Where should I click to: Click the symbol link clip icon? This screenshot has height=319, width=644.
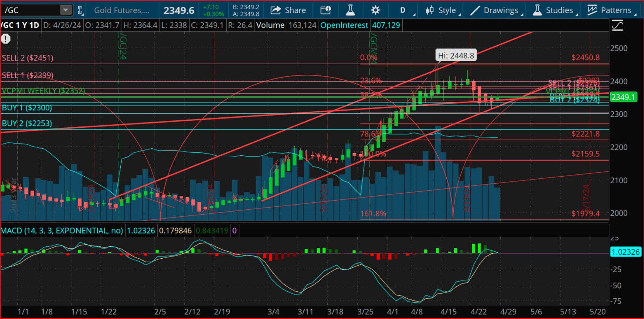[x=80, y=10]
